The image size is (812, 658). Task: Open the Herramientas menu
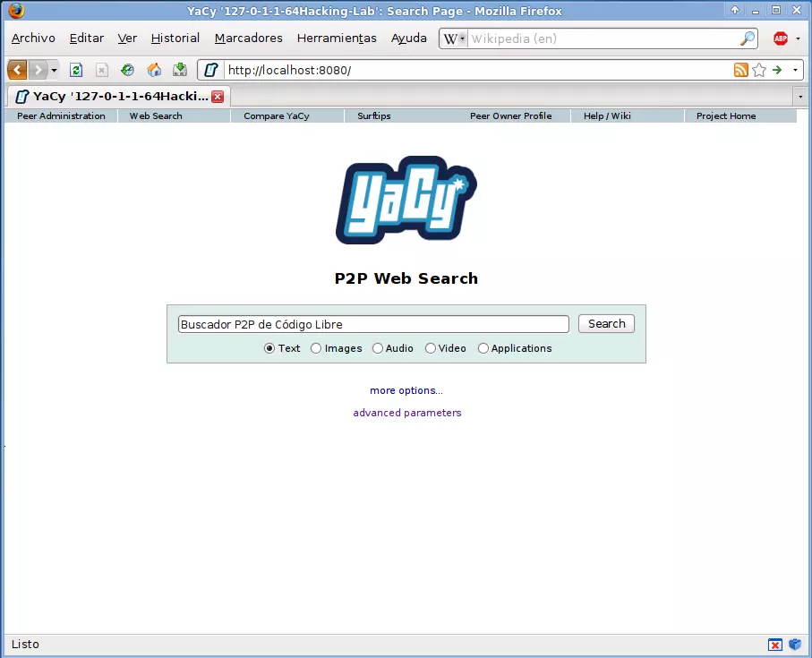tap(337, 38)
